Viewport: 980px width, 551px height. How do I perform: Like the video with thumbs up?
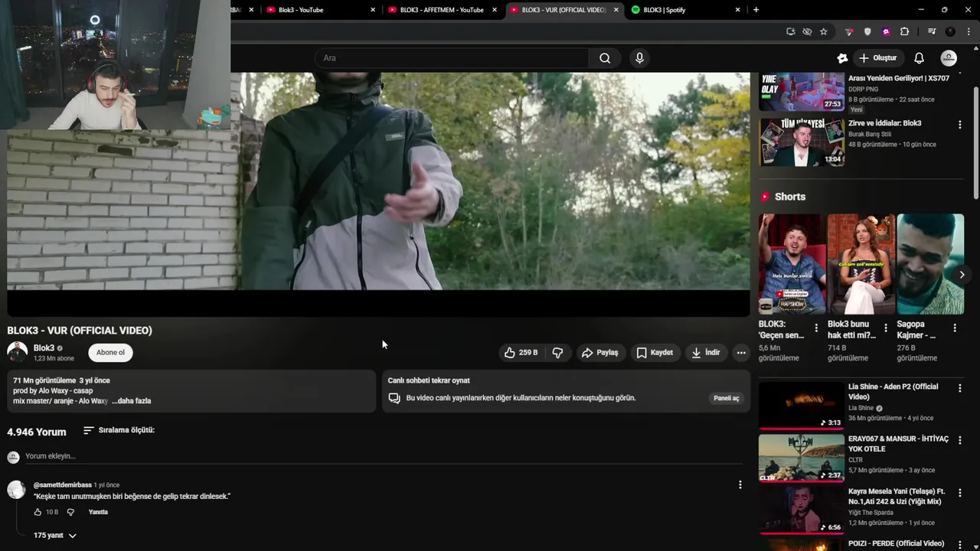(x=521, y=353)
